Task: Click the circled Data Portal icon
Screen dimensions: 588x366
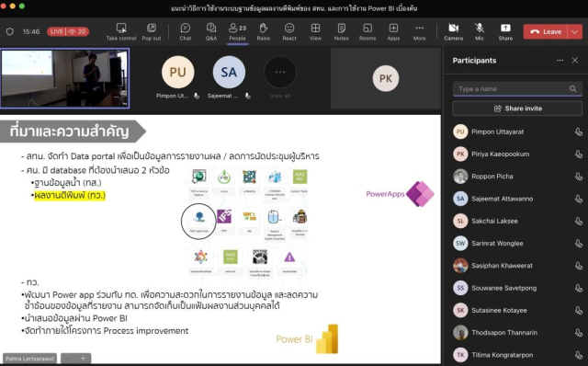Action: (x=198, y=222)
